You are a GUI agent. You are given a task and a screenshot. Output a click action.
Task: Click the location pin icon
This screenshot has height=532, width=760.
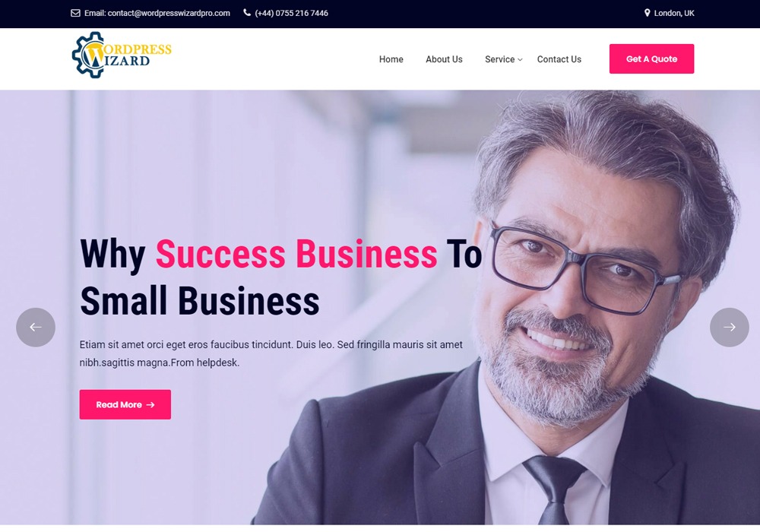[x=647, y=13]
